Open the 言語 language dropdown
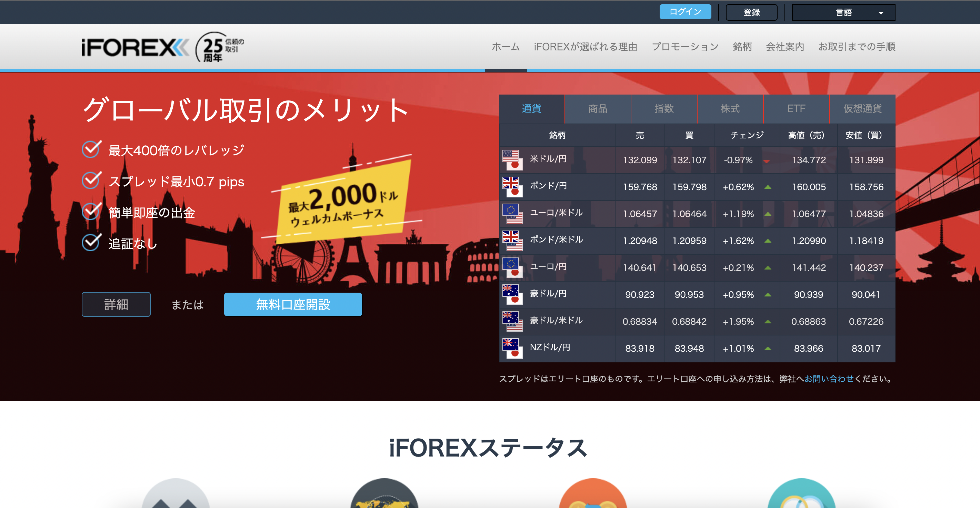This screenshot has width=980, height=508. 843,12
